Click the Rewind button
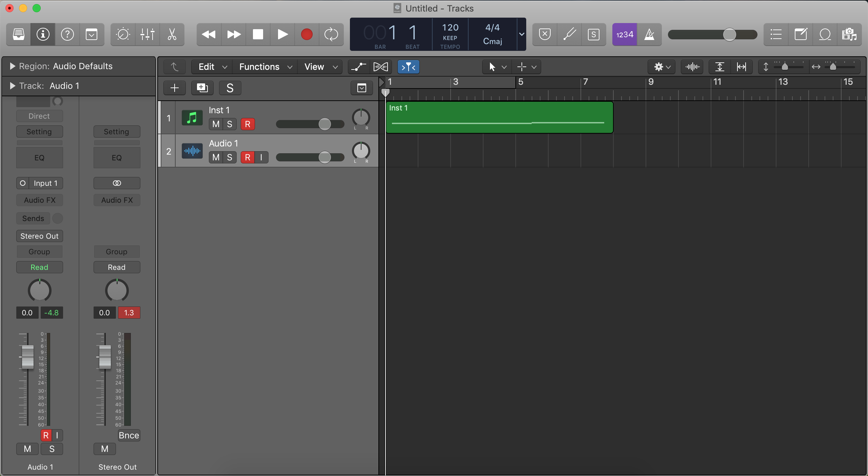This screenshot has width=868, height=476. (209, 34)
